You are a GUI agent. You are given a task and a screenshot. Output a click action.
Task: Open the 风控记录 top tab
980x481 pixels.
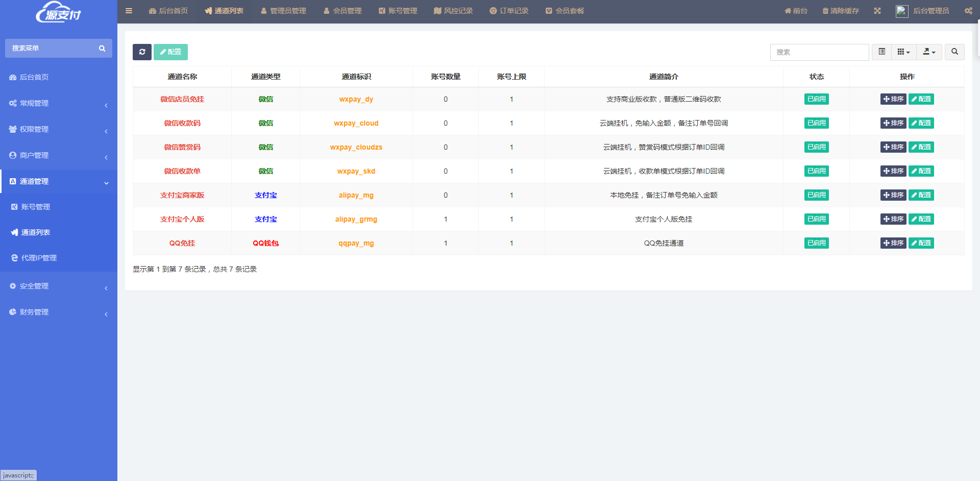click(x=453, y=11)
